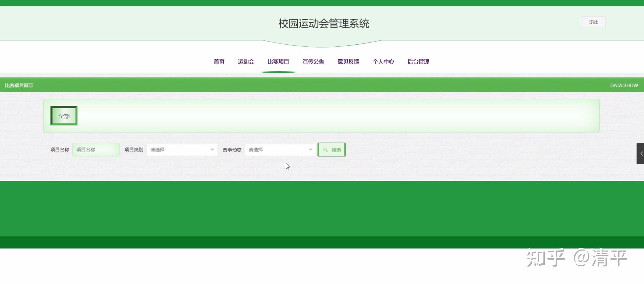Open the 宣传公告 page
644x284 pixels.
pos(313,62)
